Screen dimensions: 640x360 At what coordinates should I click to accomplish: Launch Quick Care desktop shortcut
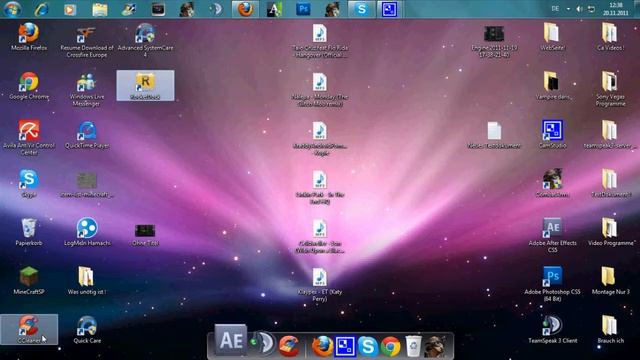pos(87,330)
